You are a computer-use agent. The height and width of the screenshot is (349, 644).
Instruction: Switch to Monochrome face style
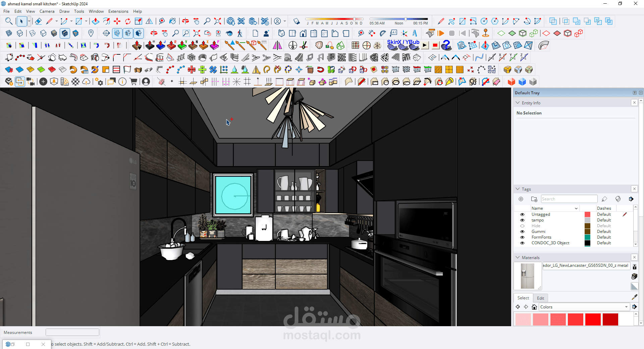coord(75,33)
